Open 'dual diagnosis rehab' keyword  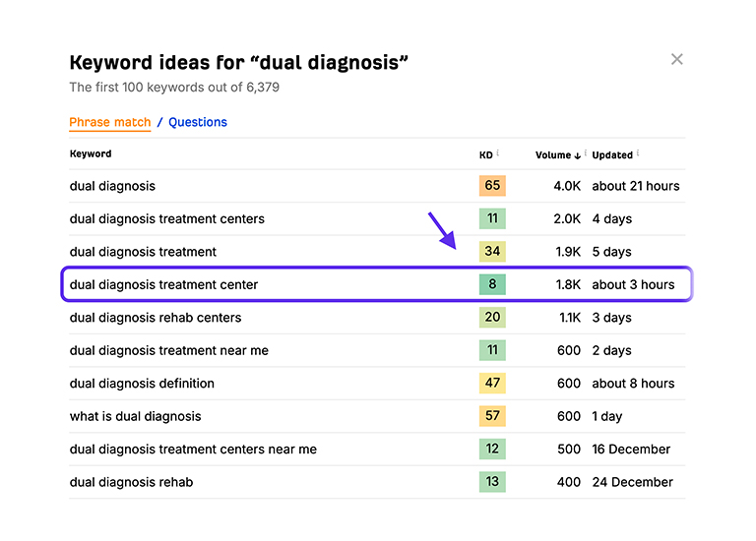[131, 482]
